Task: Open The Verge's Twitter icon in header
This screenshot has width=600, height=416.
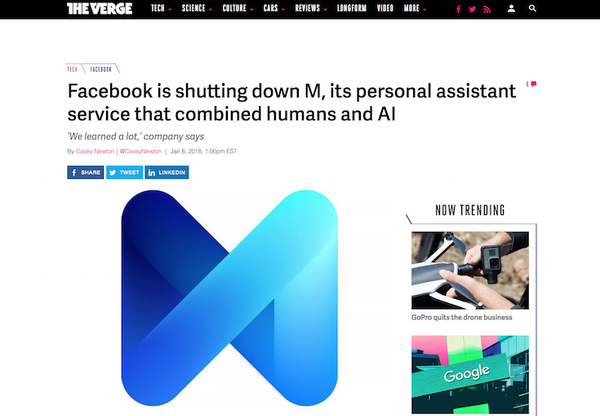Action: click(472, 9)
